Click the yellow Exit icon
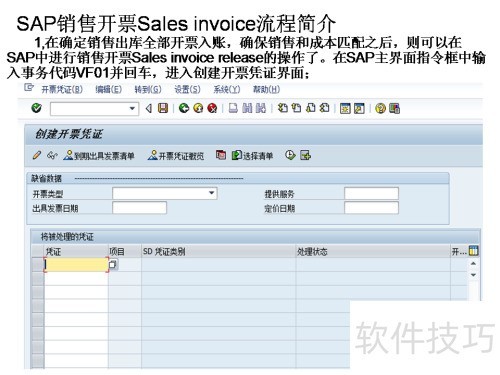500x375 pixels. [x=198, y=108]
